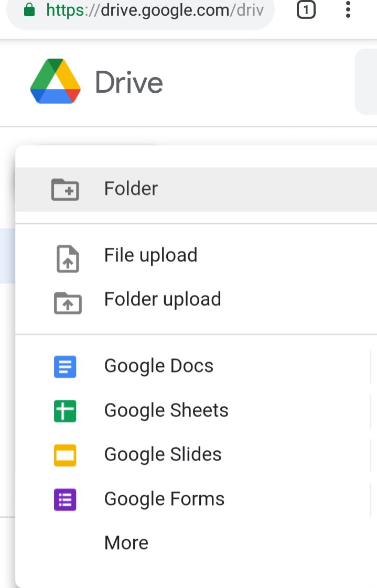Open the tab switcher showing 1 tab
The width and height of the screenshot is (377, 588).
pyautogui.click(x=306, y=9)
